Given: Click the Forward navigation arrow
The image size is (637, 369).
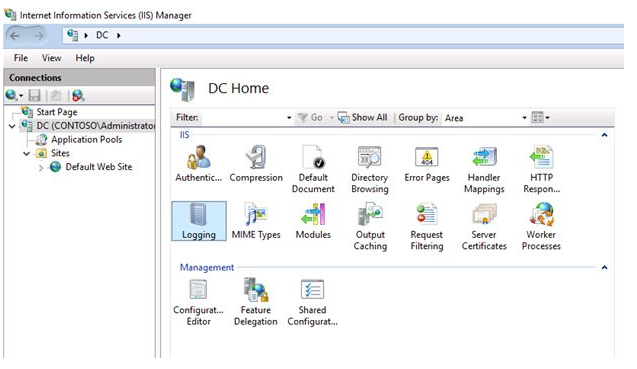Looking at the screenshot, I should (38, 36).
